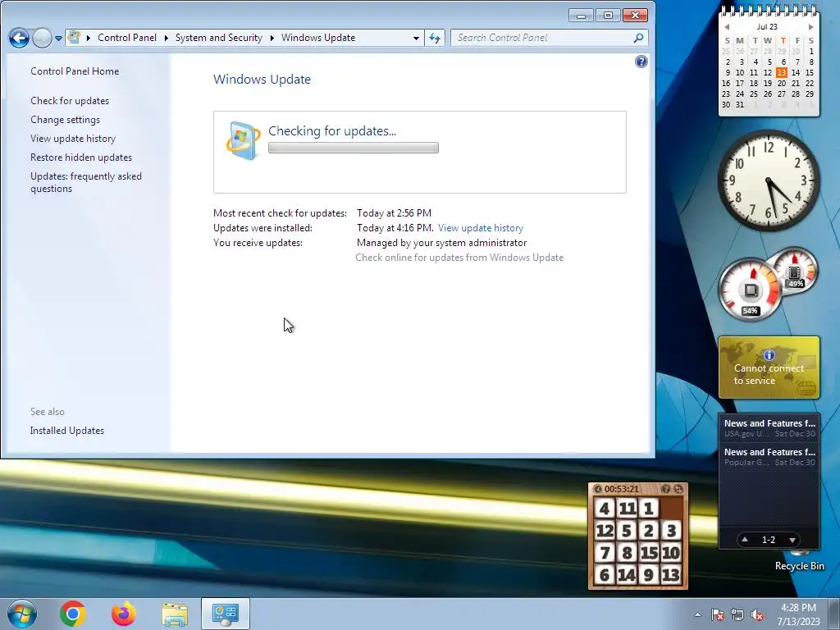Launch Google Chrome from the taskbar

tap(73, 614)
